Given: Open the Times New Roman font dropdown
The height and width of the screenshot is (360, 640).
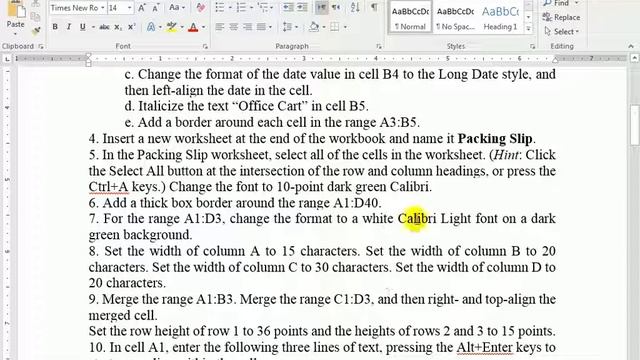Looking at the screenshot, I should 102,8.
